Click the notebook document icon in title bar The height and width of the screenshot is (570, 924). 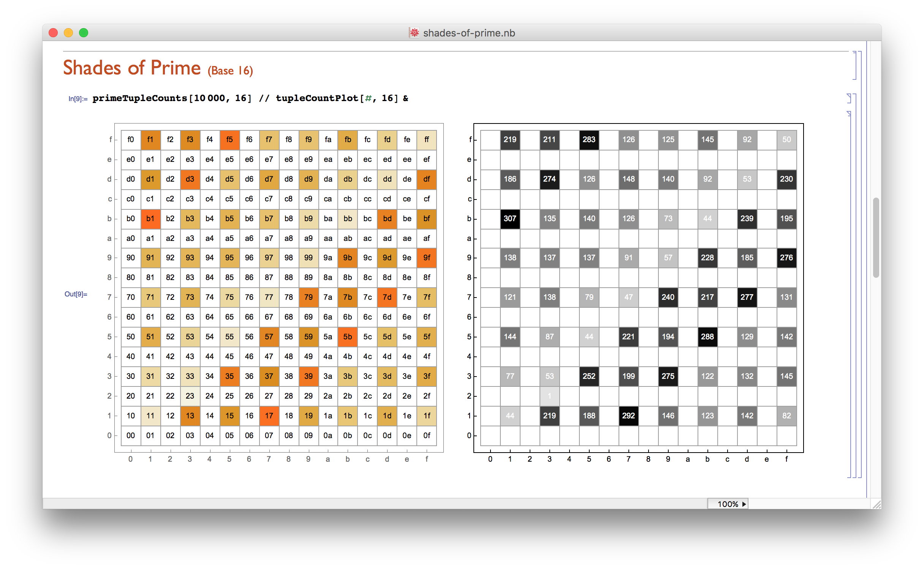click(x=414, y=33)
